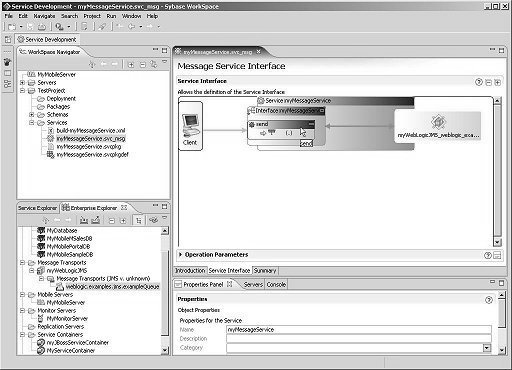Click Link with Editor in WorkSpace Navigator
Image resolution: width=512 pixels, height=370 pixels.
154,65
